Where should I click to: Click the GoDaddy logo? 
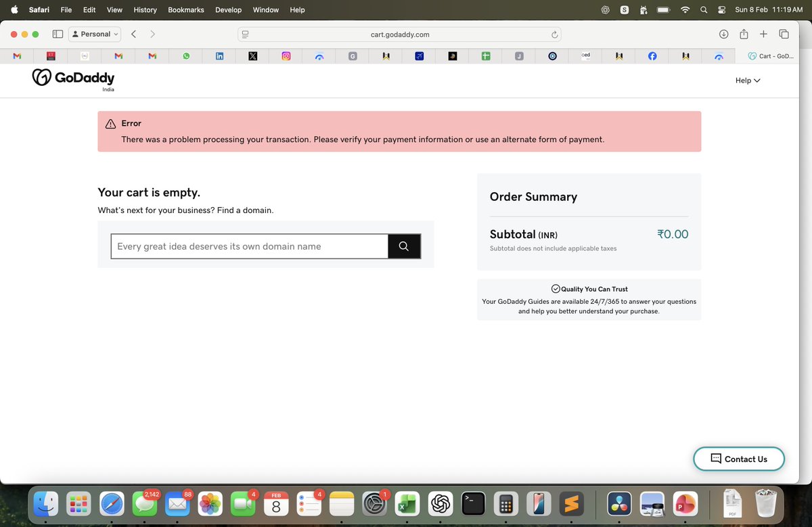point(71,78)
